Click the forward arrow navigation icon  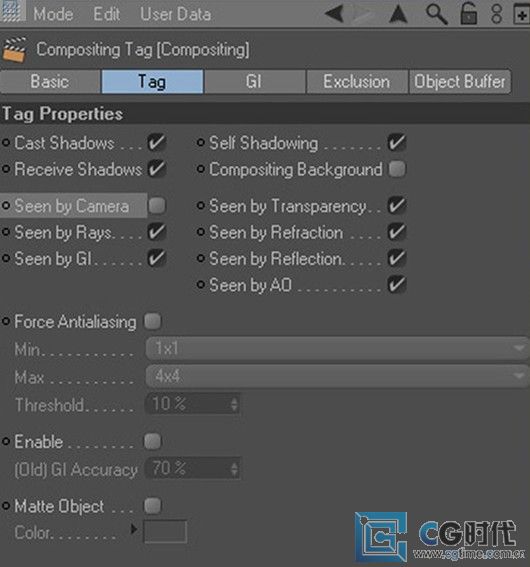pyautogui.click(x=363, y=14)
